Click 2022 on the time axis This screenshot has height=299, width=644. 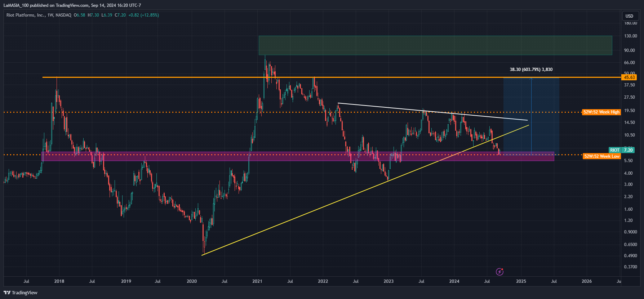(x=323, y=281)
